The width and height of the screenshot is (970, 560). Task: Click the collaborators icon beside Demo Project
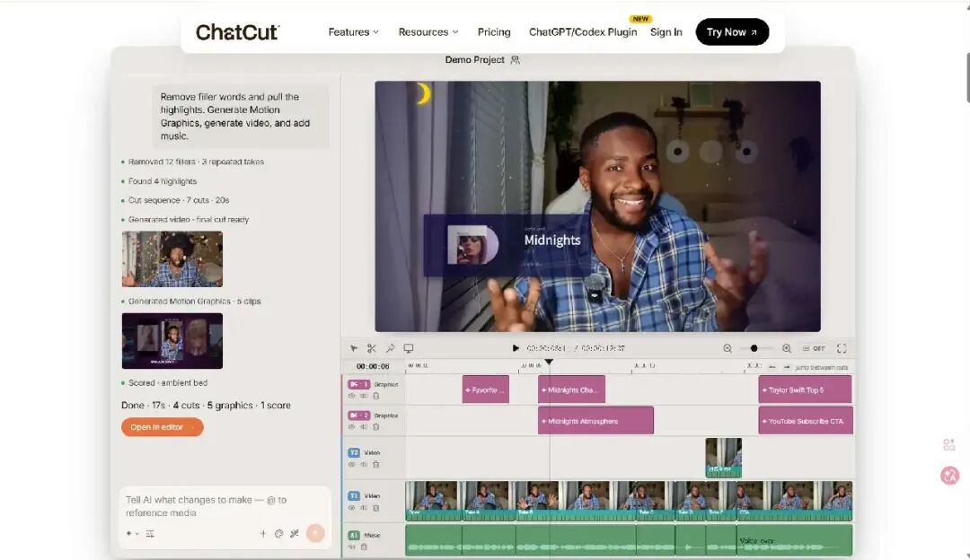point(515,60)
